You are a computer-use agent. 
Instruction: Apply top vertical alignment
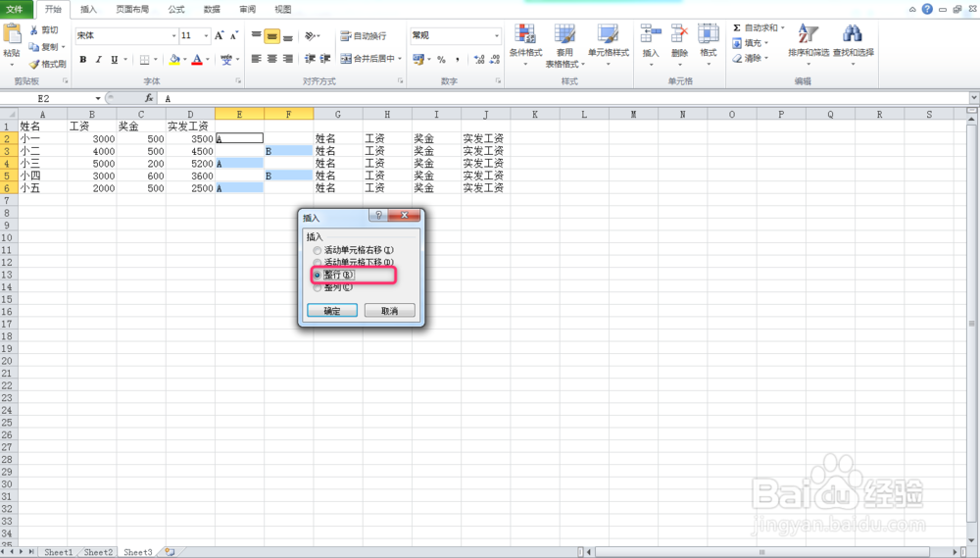[256, 36]
